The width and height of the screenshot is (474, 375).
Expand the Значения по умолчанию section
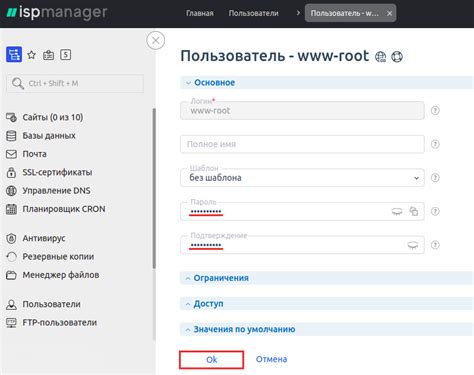pyautogui.click(x=327, y=329)
